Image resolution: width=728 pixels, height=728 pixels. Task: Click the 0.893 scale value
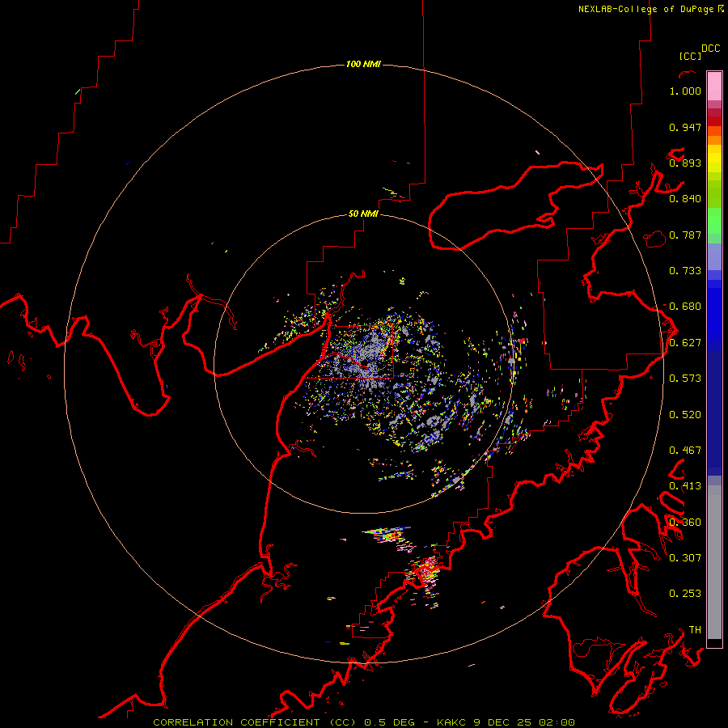685,163
